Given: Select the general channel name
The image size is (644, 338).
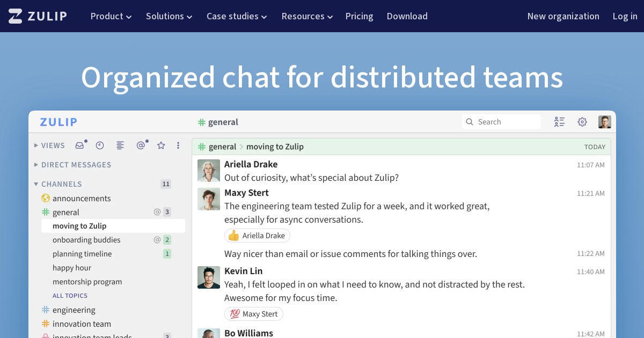Looking at the screenshot, I should [x=66, y=212].
